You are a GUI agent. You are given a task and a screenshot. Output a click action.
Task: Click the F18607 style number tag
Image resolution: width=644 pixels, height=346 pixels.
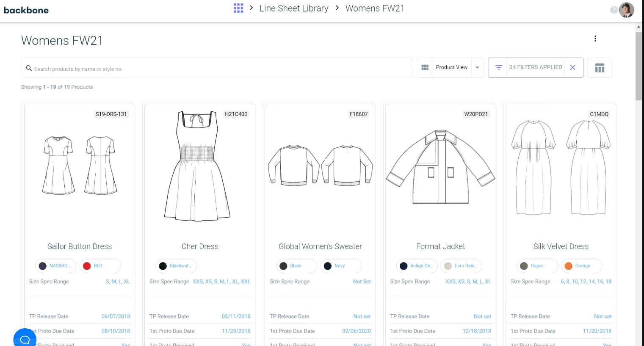click(358, 114)
